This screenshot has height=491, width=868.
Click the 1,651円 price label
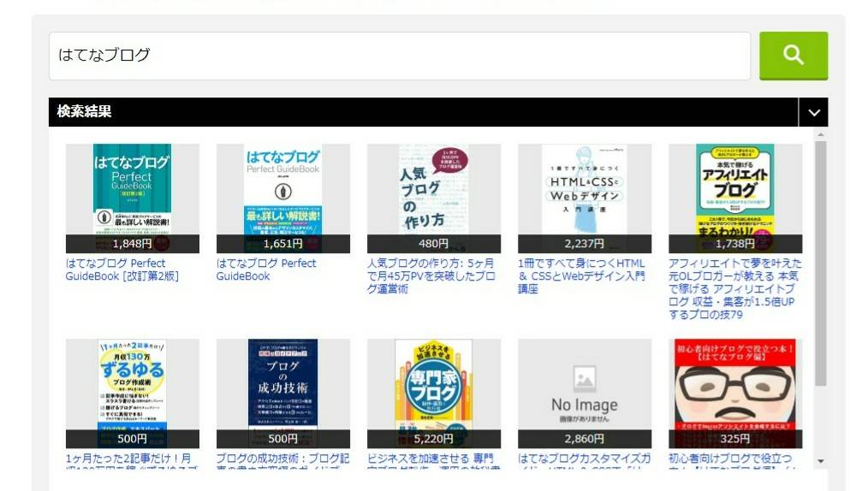(x=282, y=244)
